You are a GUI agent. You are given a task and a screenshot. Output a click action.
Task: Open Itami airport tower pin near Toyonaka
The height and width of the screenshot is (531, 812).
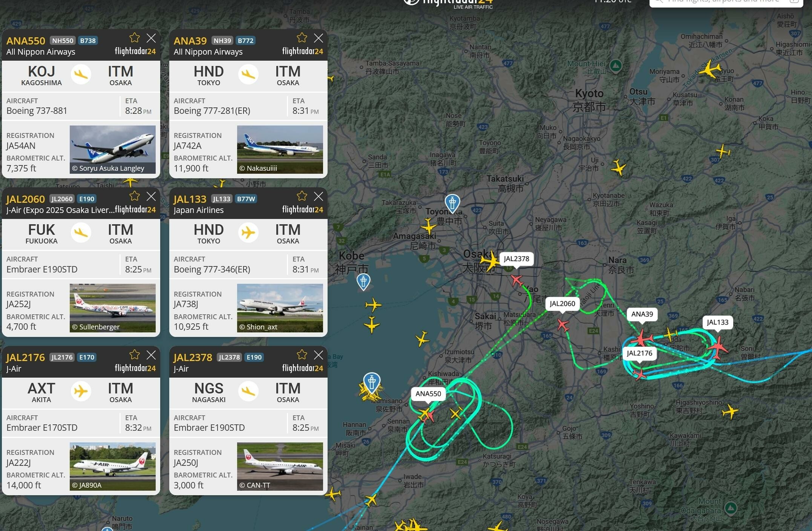click(x=452, y=203)
